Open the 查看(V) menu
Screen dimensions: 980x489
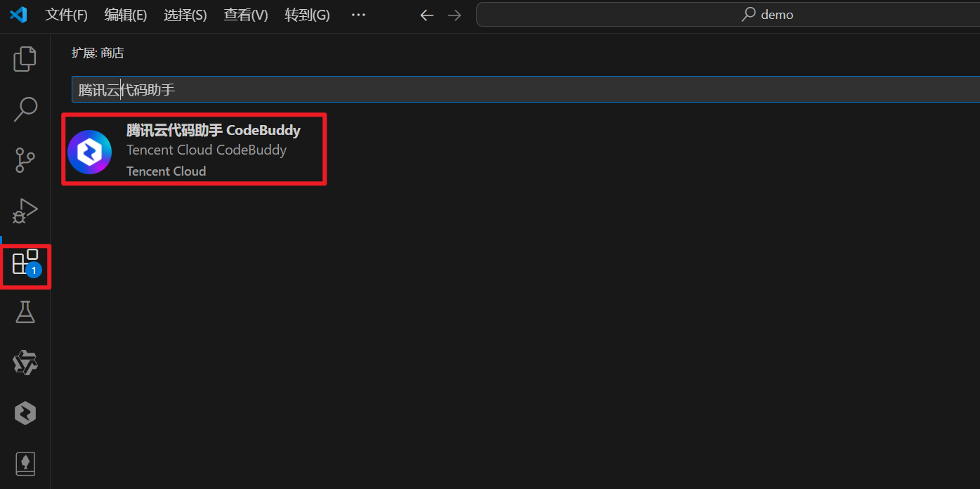(x=246, y=15)
